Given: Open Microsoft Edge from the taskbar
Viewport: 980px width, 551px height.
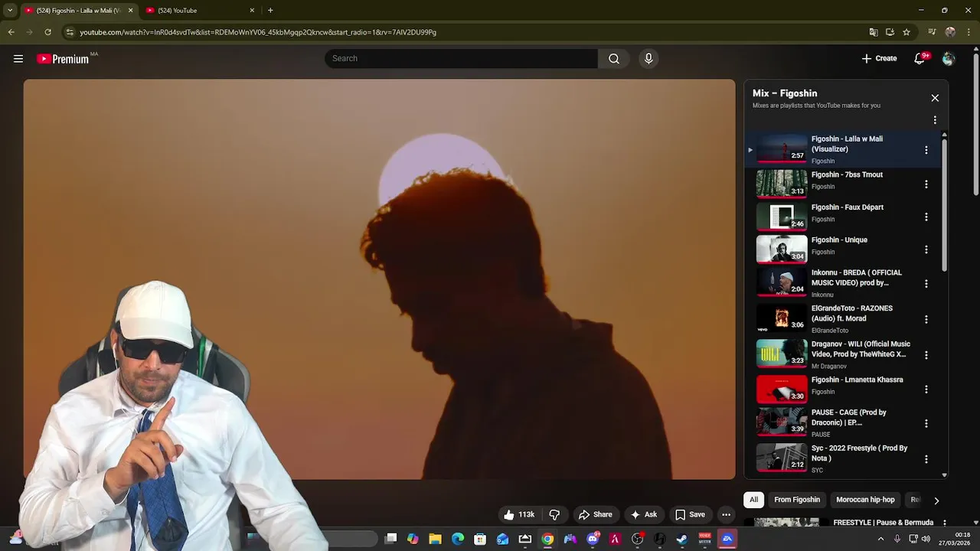Looking at the screenshot, I should [x=458, y=539].
